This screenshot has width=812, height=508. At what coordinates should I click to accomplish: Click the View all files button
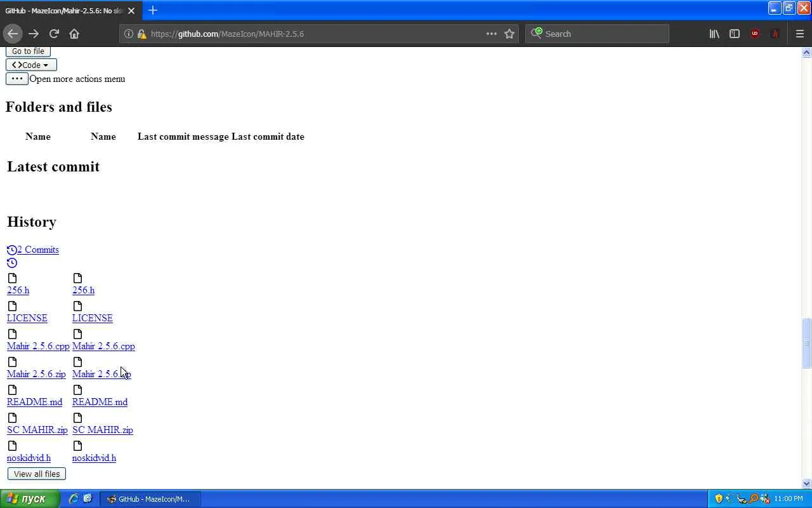point(37,474)
